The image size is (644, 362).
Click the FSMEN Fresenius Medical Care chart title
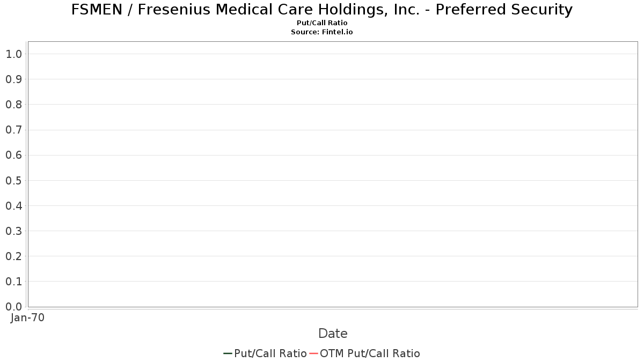click(x=322, y=10)
